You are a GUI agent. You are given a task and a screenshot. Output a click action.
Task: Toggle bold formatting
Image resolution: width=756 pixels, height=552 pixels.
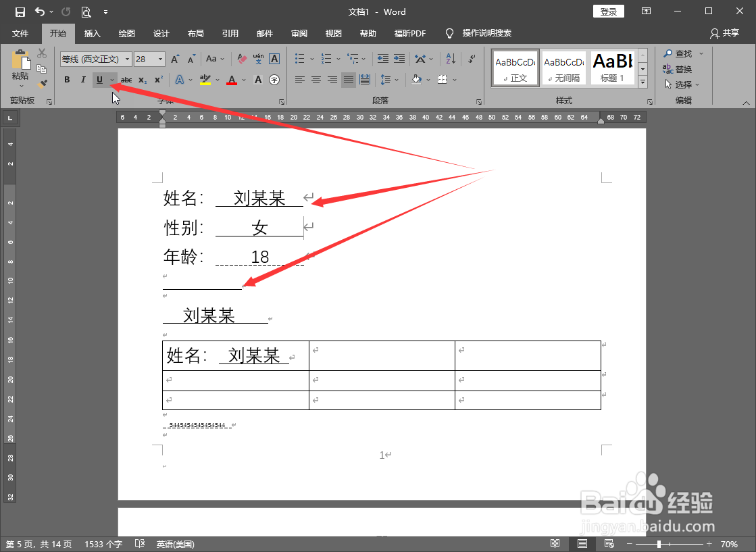(66, 80)
